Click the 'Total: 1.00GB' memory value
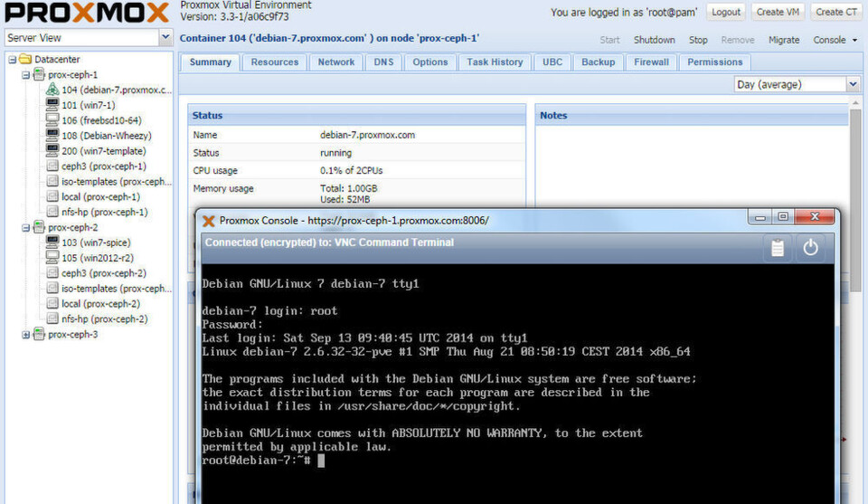868x504 pixels. coord(348,187)
